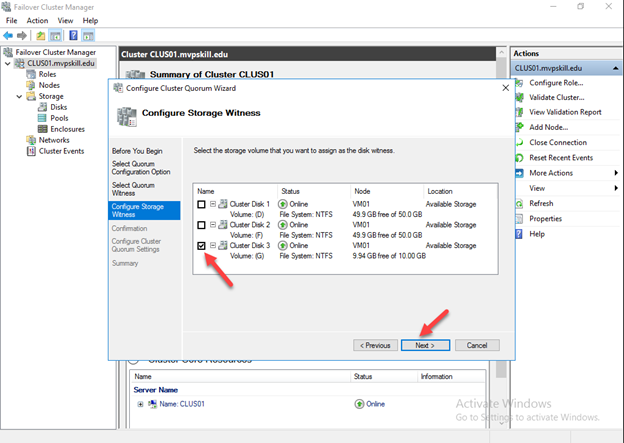
Task: Uncheck the Cluster Disk 3 checkbox
Action: [x=201, y=246]
